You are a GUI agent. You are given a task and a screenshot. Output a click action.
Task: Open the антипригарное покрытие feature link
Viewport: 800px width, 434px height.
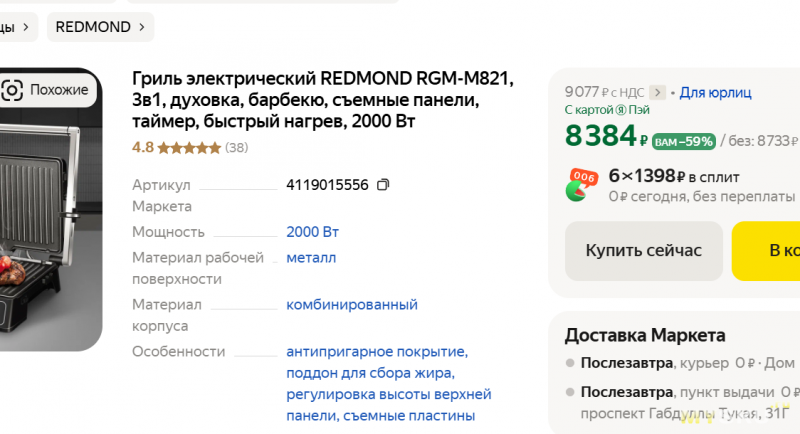pyautogui.click(x=377, y=351)
